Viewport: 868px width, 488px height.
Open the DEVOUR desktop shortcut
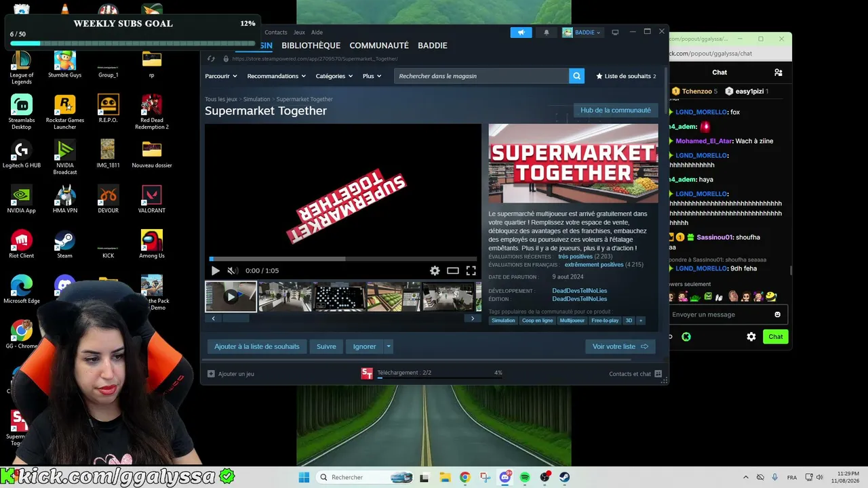108,199
